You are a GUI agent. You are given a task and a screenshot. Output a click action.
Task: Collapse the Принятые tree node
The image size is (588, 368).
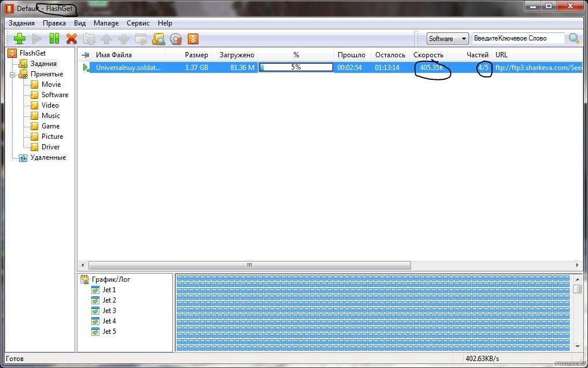click(x=12, y=74)
